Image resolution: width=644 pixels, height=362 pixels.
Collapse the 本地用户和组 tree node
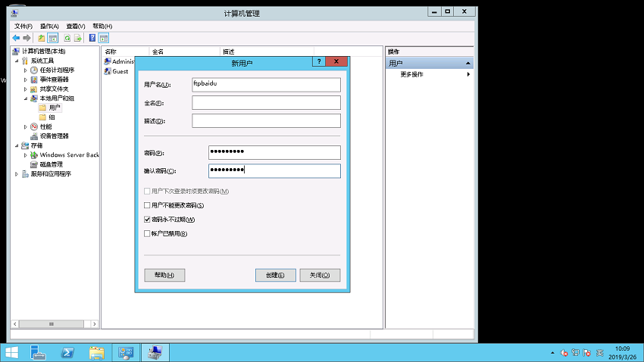(x=26, y=98)
